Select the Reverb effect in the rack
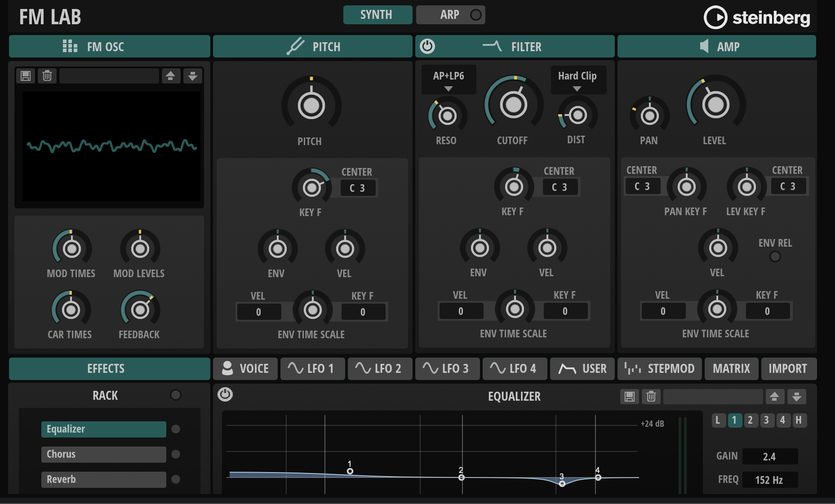 (103, 479)
